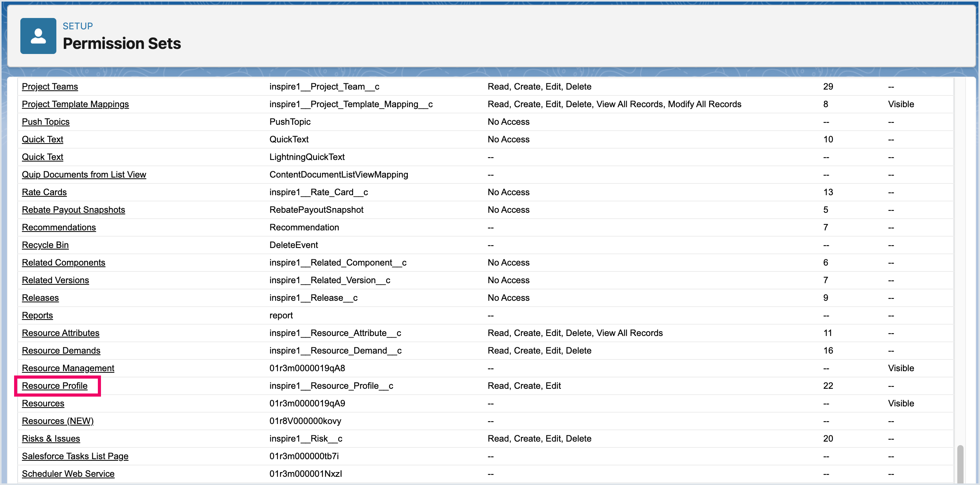Open Rebate Payout Snapshots link
The height and width of the screenshot is (485, 980).
(x=73, y=210)
